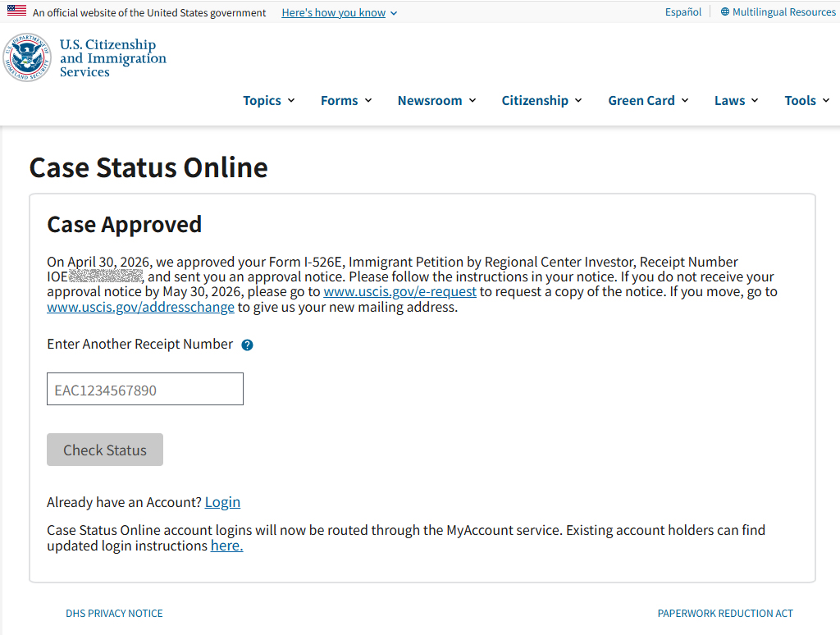Focus the receipt number input field
The height and width of the screenshot is (635, 840).
[x=145, y=389]
